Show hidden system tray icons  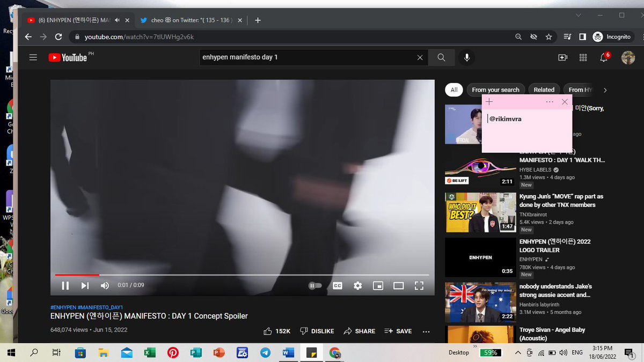(x=517, y=353)
